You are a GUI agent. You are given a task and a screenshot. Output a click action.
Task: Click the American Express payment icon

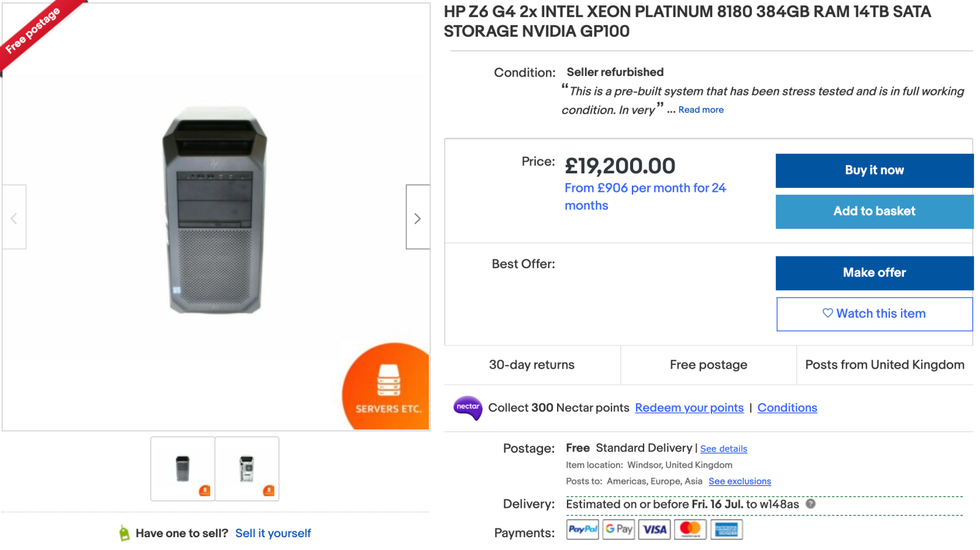[726, 529]
